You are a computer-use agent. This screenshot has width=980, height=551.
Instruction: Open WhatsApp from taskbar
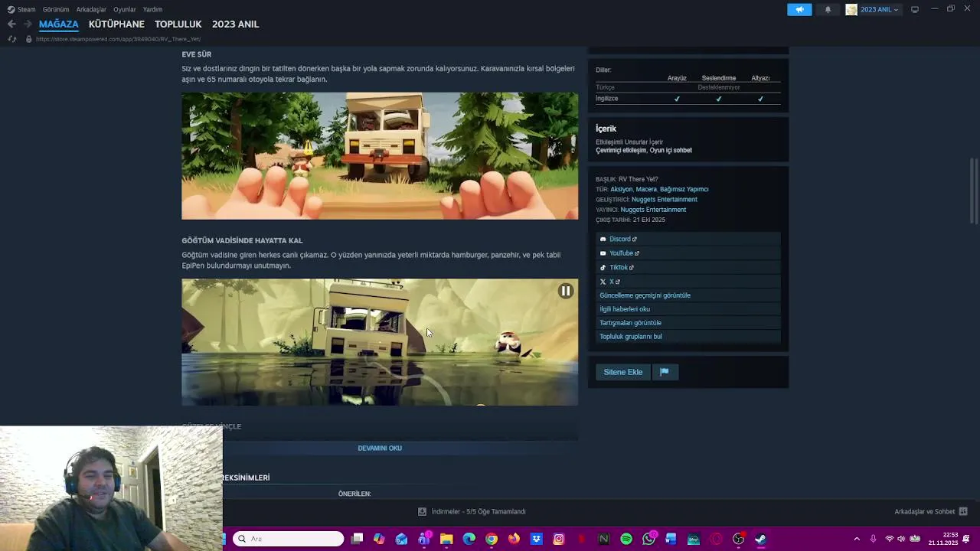click(x=649, y=539)
